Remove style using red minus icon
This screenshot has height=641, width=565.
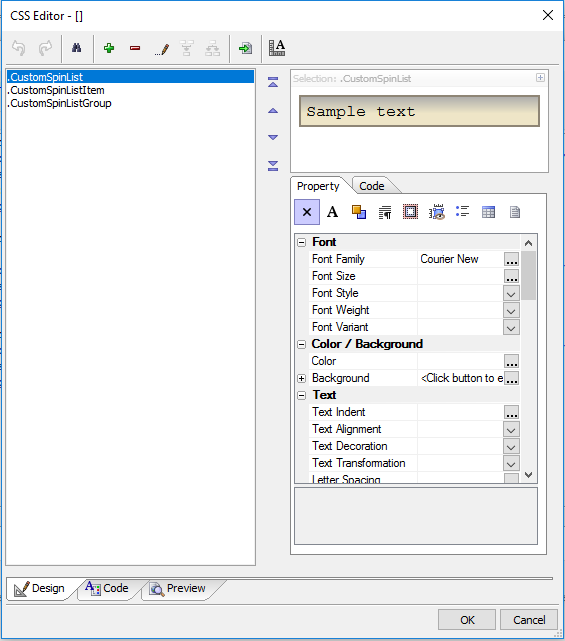pyautogui.click(x=135, y=48)
